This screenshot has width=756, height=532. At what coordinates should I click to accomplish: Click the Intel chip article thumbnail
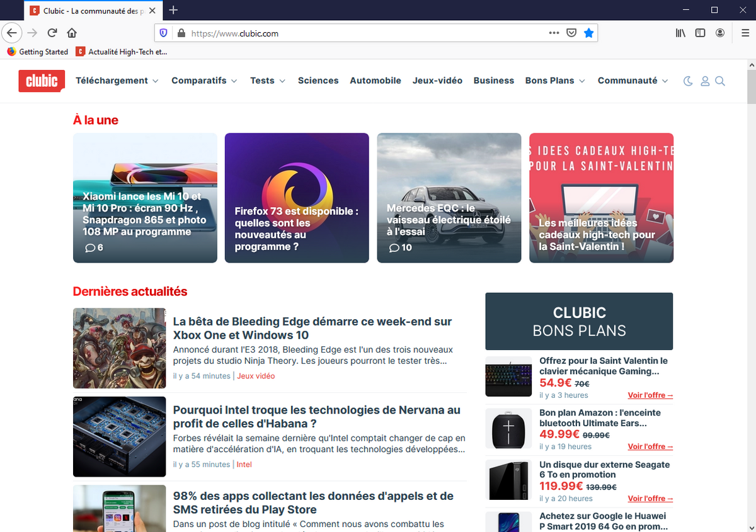(119, 436)
